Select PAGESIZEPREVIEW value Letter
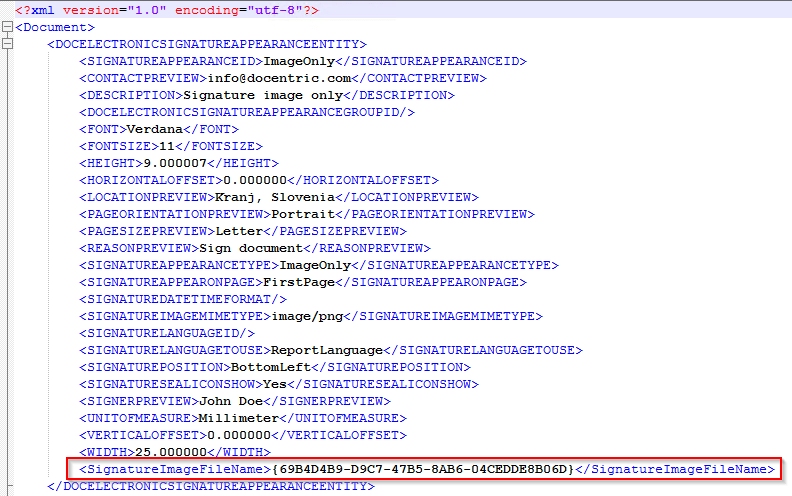Viewport: 792px width, 496px height. click(239, 231)
